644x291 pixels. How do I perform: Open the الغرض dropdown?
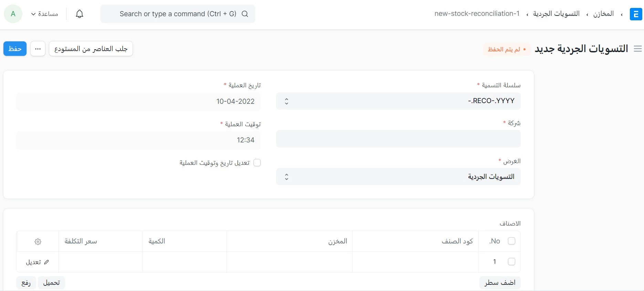click(398, 177)
